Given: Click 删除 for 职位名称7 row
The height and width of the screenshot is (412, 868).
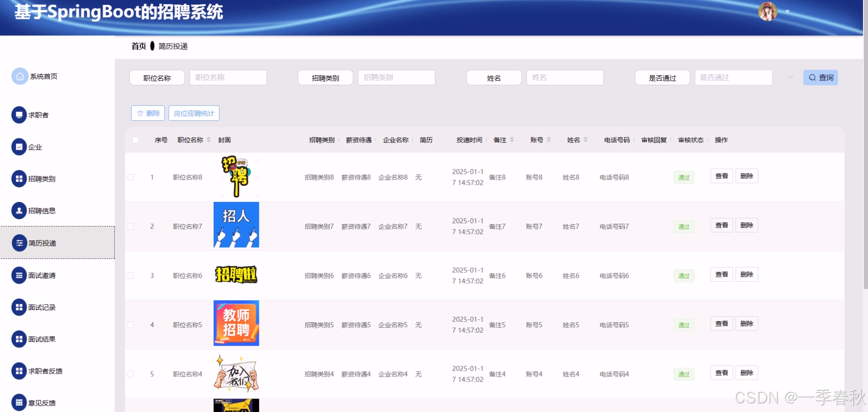Looking at the screenshot, I should tap(746, 225).
